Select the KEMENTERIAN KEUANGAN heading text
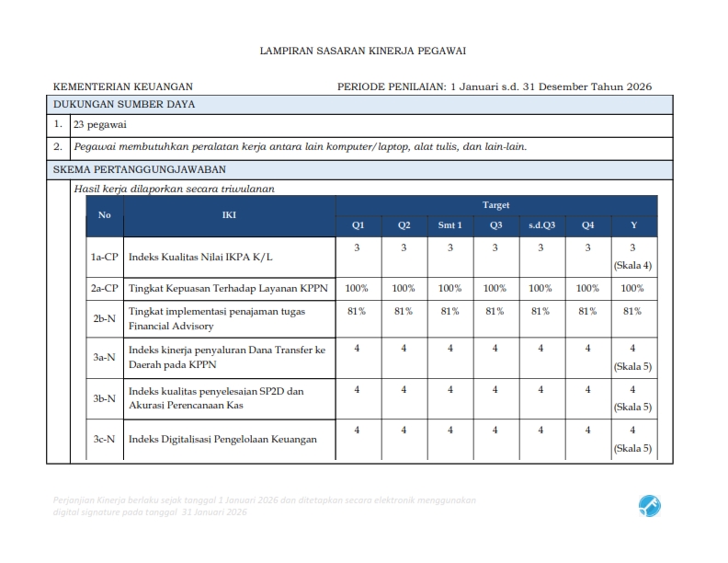 click(123, 86)
